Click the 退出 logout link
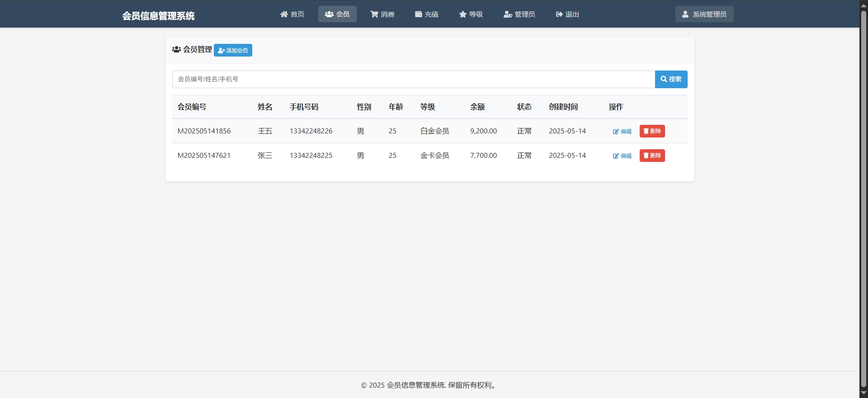Viewport: 868px width, 398px height. point(567,14)
